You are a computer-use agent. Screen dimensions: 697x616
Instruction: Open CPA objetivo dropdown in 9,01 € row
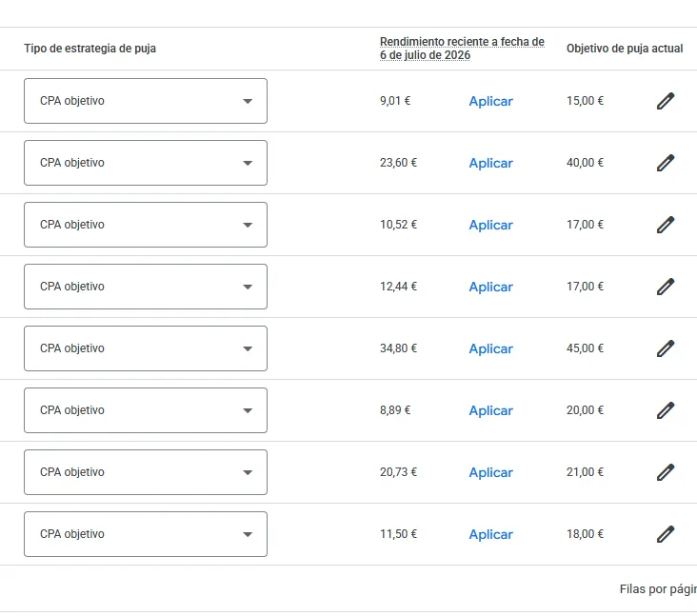(x=146, y=101)
